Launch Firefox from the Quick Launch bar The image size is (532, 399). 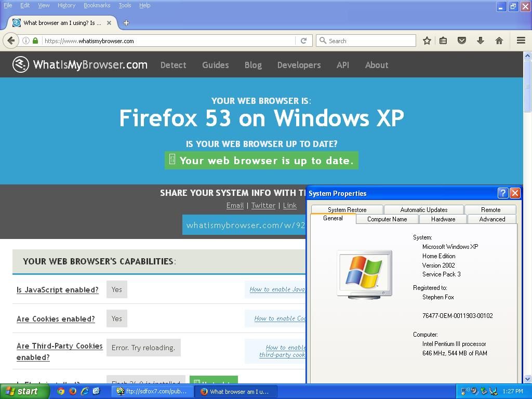[x=73, y=391]
